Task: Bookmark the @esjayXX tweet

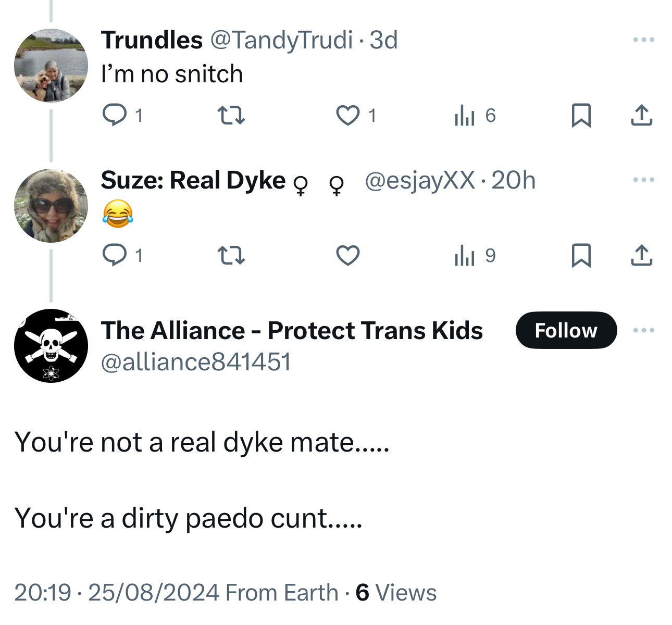Action: tap(581, 255)
